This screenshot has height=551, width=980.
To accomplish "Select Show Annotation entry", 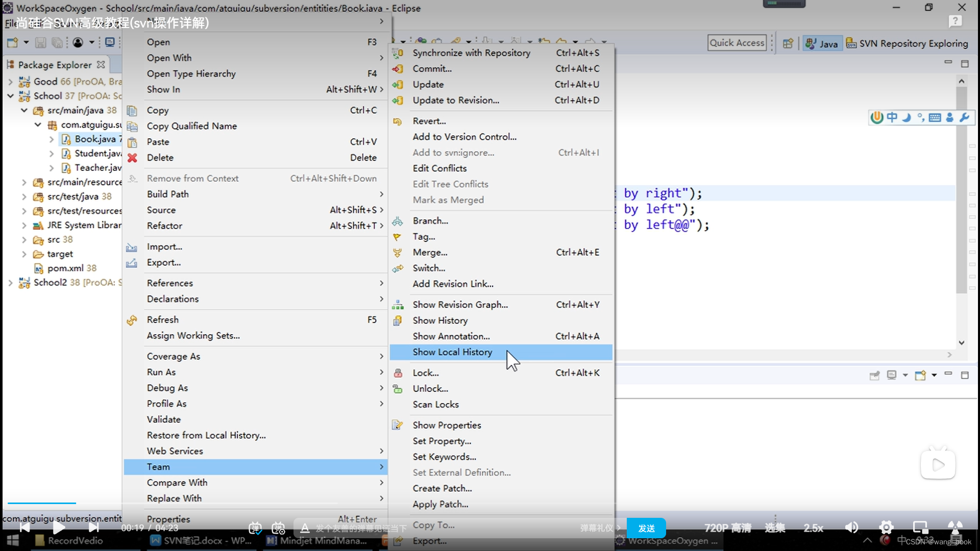I will click(x=501, y=336).
